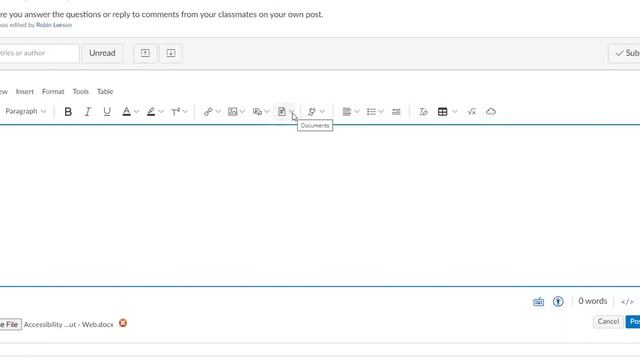Click the insert link icon
640x360 pixels.
coord(208,111)
